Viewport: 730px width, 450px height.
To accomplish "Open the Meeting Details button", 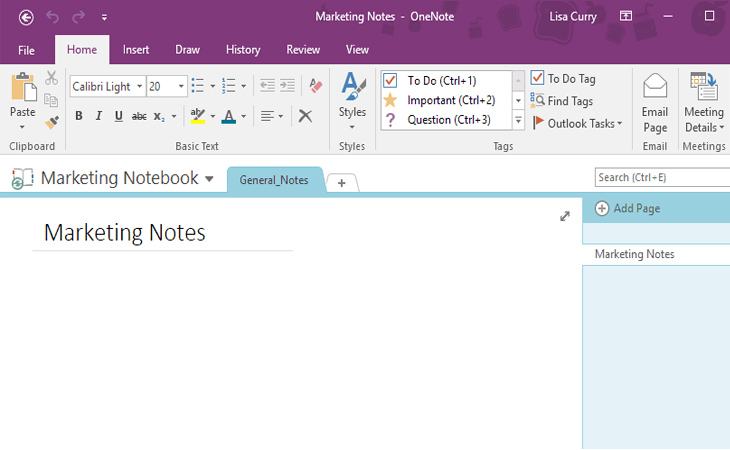I will point(704,103).
